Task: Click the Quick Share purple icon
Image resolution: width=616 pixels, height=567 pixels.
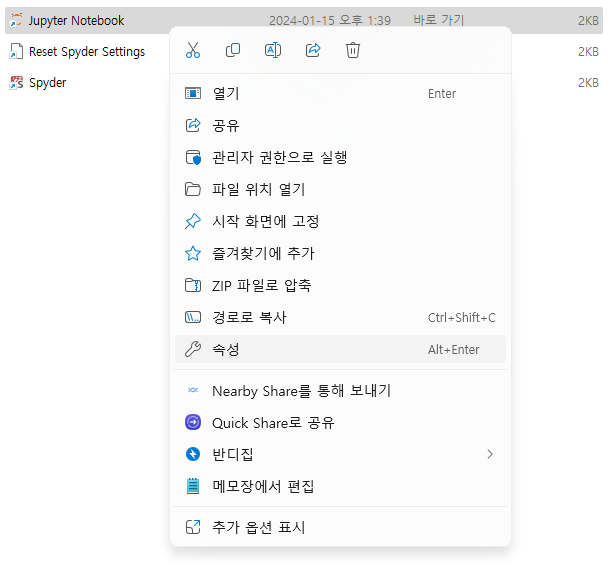Action: [x=193, y=422]
